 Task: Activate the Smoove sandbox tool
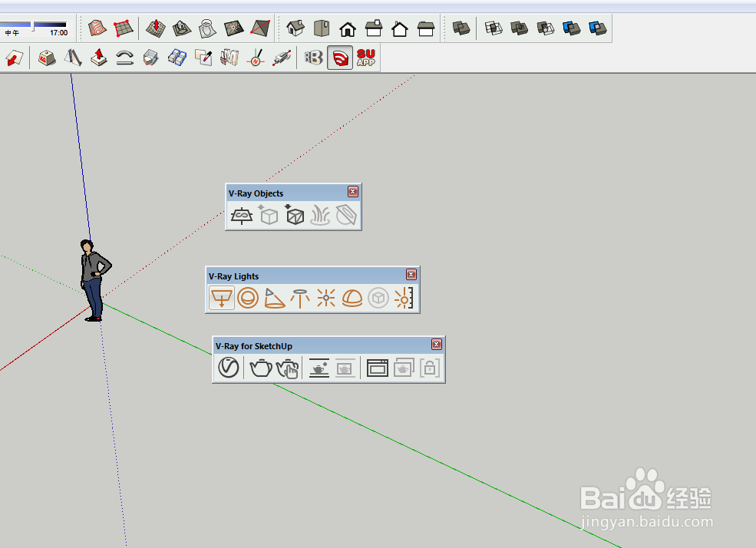156,28
